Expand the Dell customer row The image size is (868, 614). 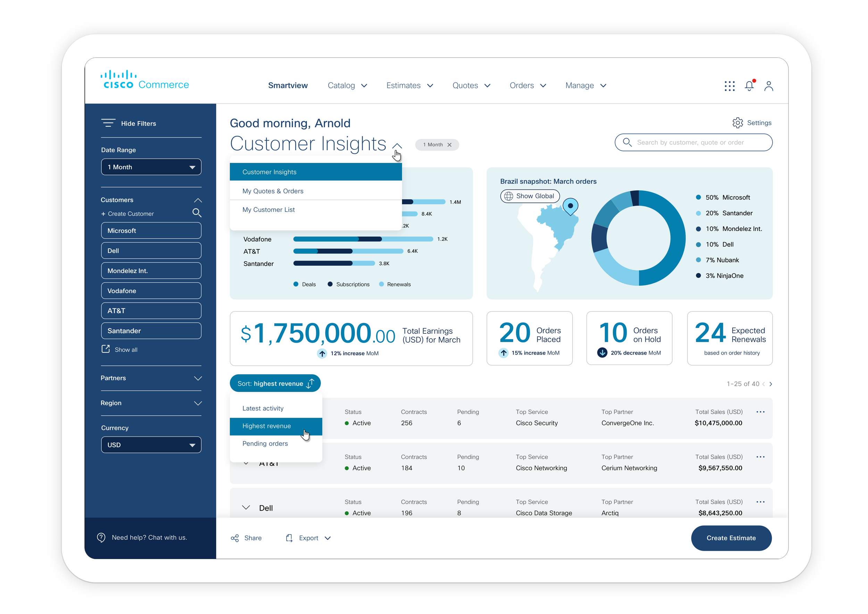(x=247, y=507)
